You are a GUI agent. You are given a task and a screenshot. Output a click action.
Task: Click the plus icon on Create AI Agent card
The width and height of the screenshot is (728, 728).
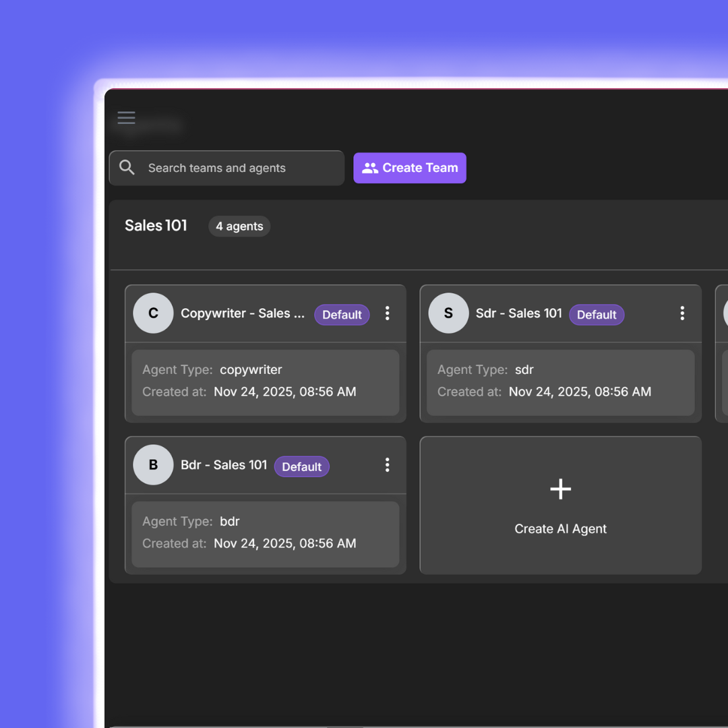point(560,489)
